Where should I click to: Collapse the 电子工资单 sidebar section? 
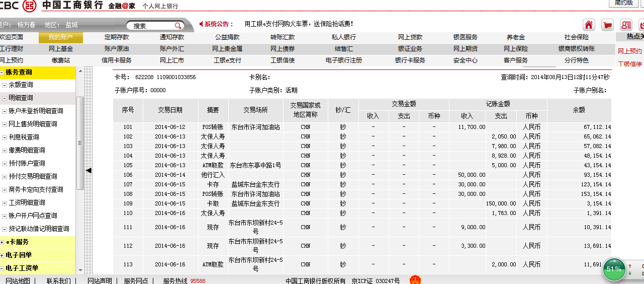[3, 268]
